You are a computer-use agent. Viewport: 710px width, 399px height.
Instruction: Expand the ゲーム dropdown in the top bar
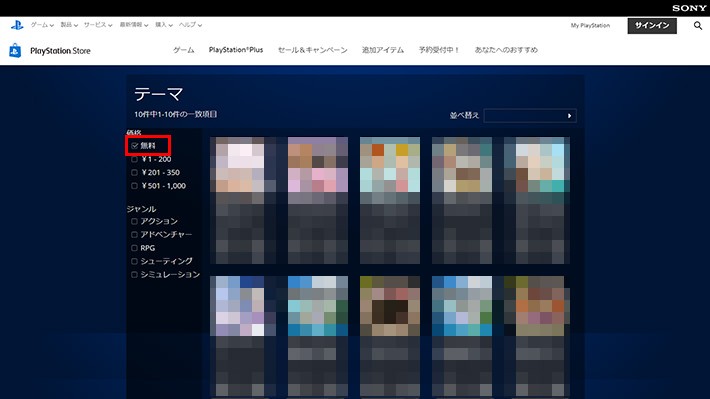point(42,25)
